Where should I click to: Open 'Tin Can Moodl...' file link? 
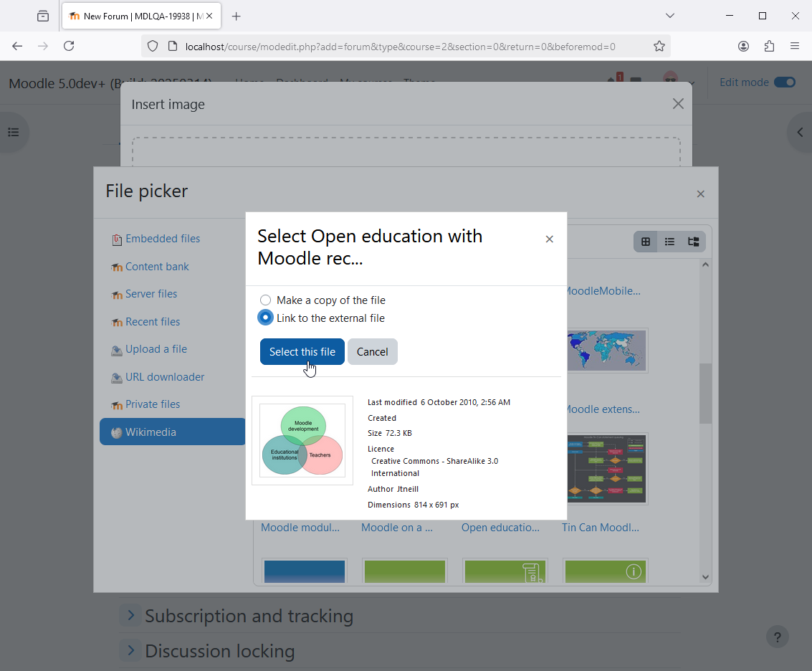coord(600,528)
